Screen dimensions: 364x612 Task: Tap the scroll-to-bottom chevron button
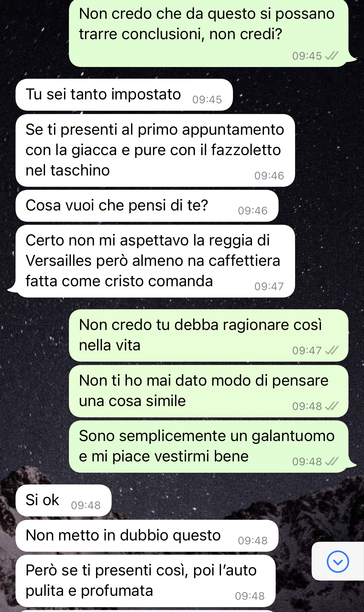(x=338, y=561)
